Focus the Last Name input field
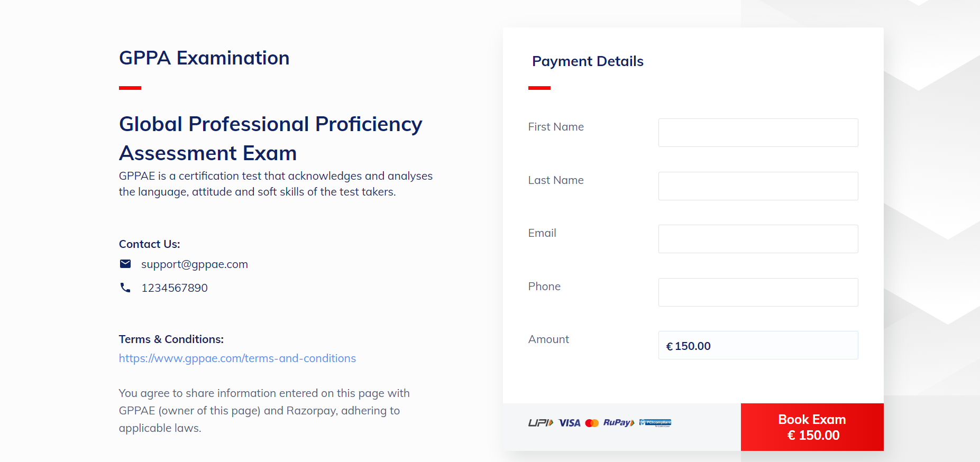The image size is (980, 462). (758, 186)
